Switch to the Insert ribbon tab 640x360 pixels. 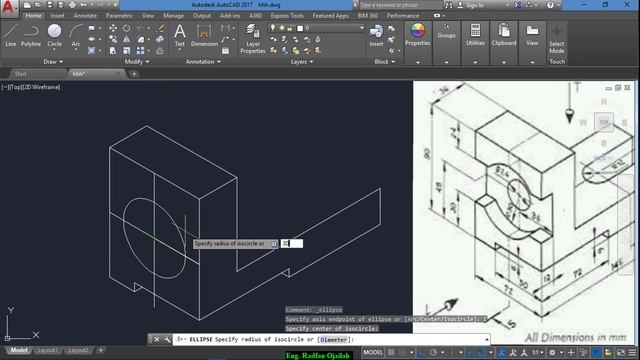[x=57, y=16]
